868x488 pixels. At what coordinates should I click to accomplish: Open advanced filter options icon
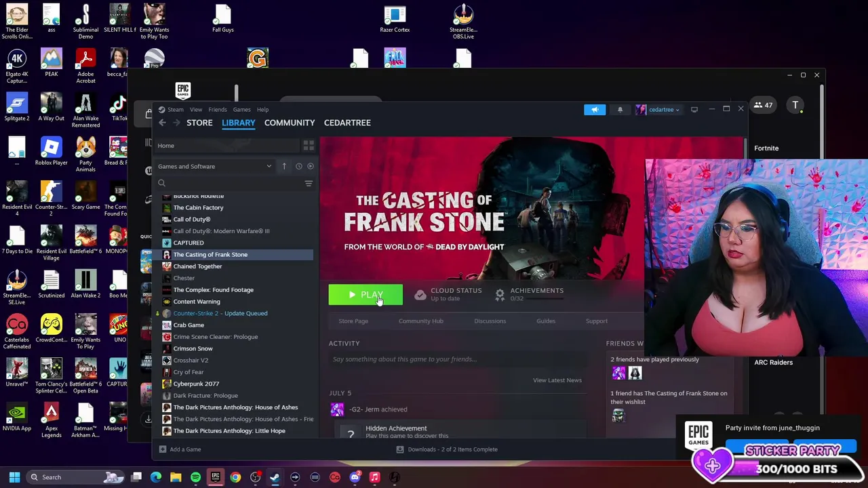[x=309, y=184]
